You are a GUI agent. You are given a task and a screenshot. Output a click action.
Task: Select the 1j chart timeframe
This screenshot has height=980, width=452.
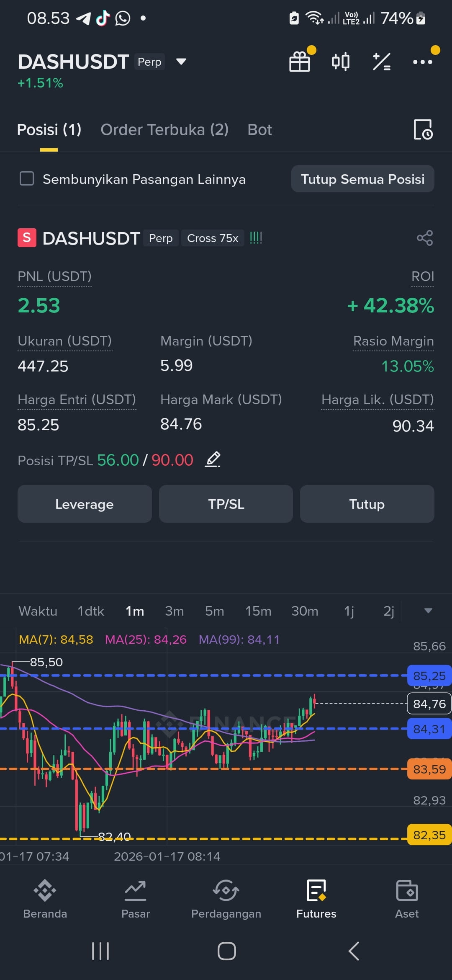pyautogui.click(x=349, y=611)
